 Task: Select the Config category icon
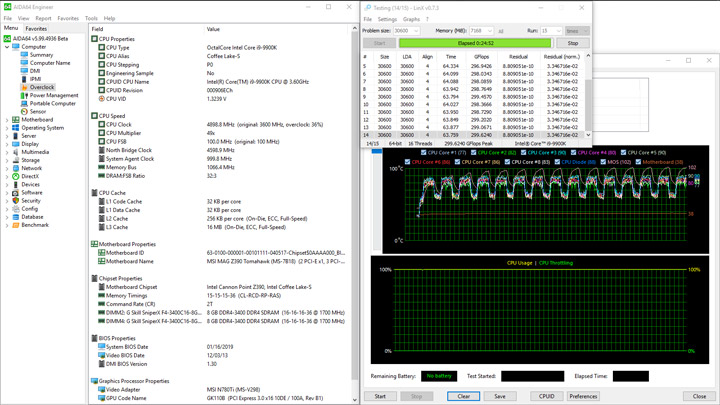16,209
